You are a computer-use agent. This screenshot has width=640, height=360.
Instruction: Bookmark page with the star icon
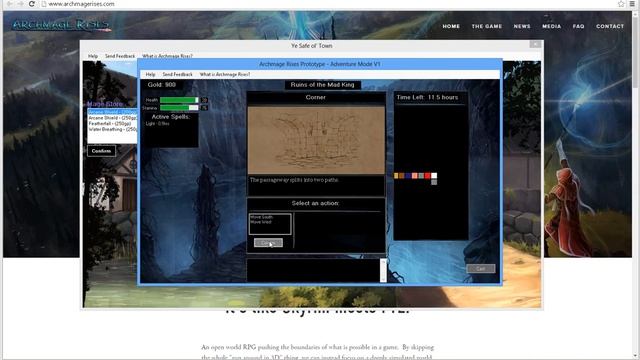(x=621, y=4)
